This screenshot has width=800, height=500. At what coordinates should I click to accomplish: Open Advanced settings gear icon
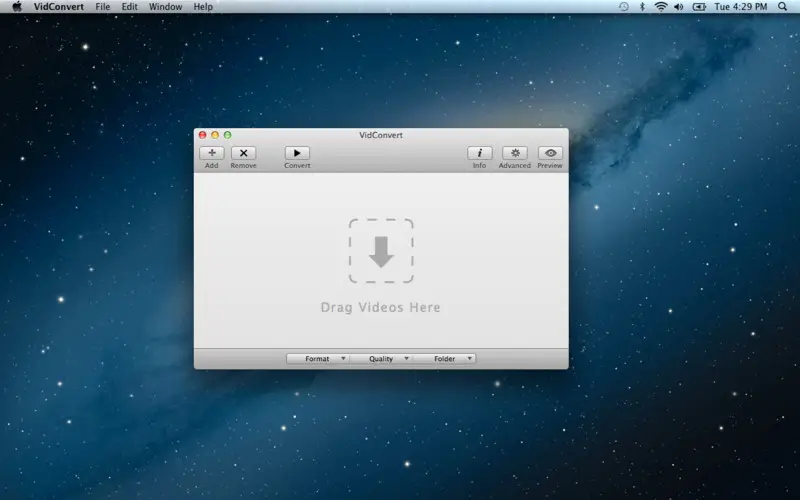[515, 153]
